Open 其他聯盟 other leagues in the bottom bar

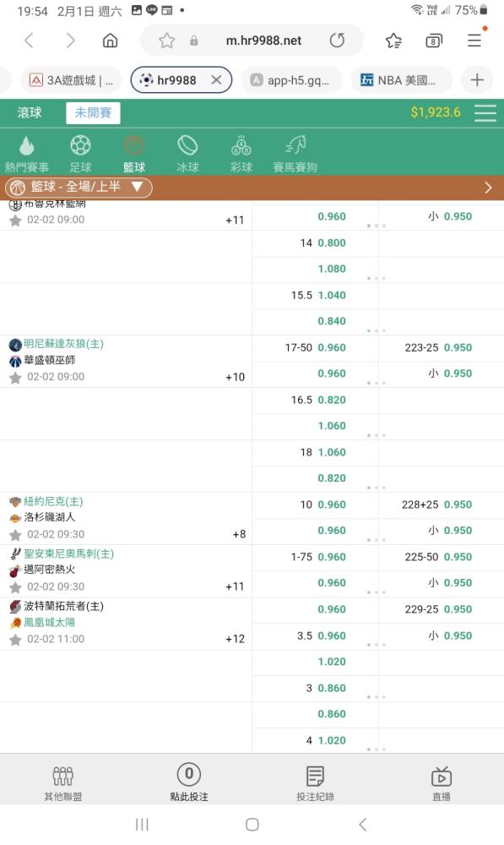(63, 783)
